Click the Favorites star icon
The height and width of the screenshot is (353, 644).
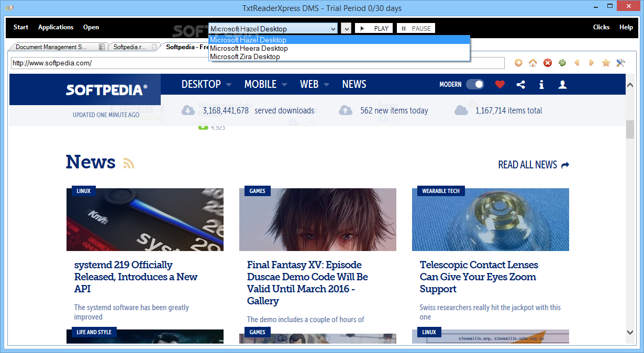click(x=606, y=63)
